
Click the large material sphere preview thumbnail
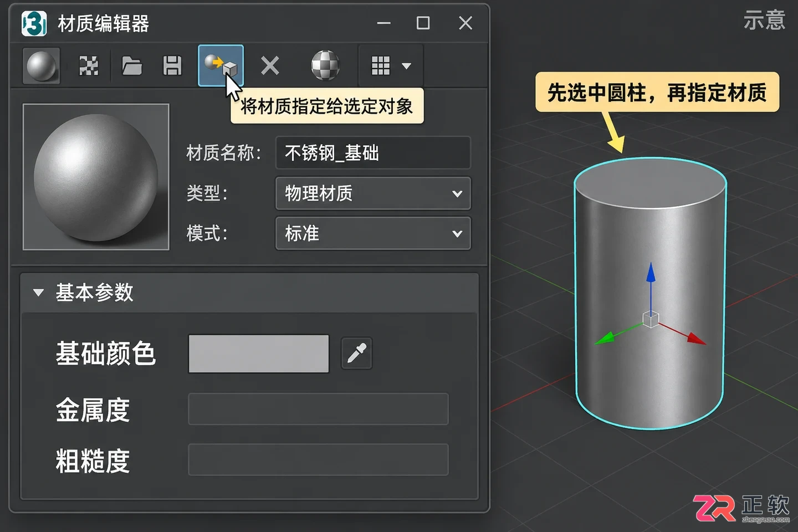(96, 177)
